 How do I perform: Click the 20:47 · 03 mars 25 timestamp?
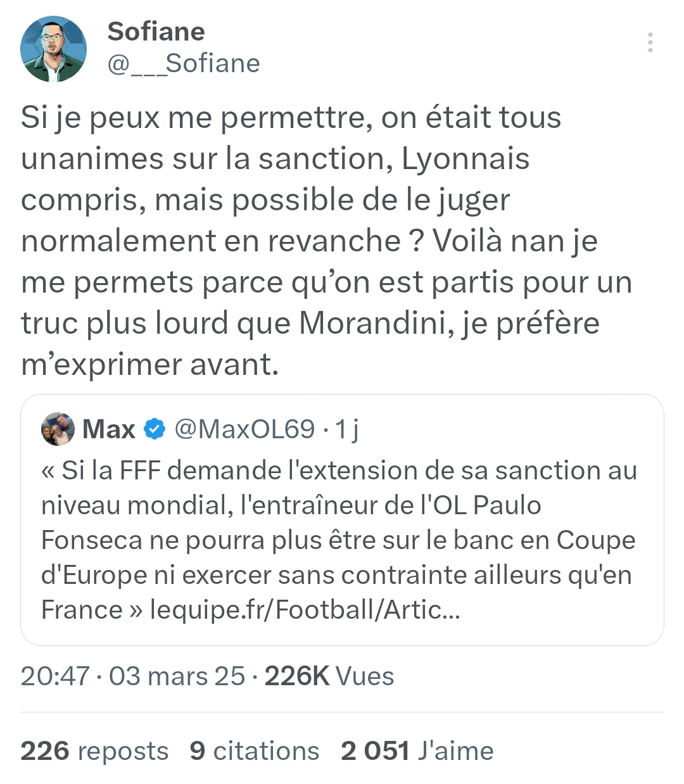pyautogui.click(x=133, y=676)
